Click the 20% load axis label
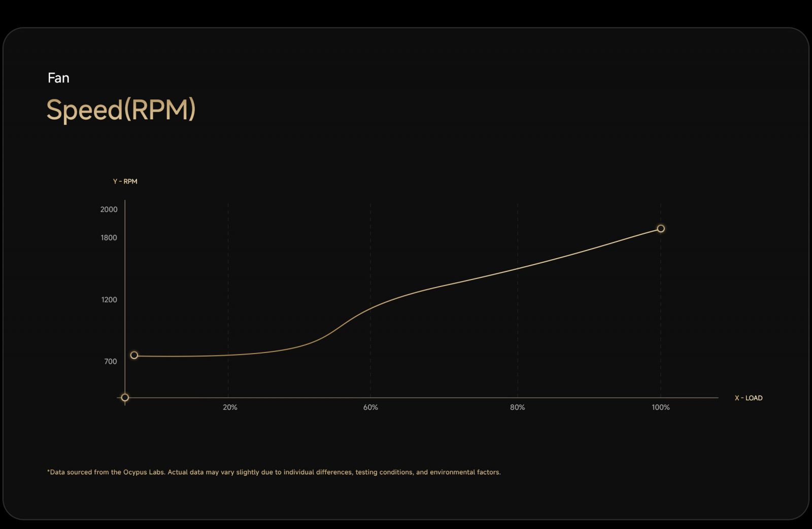This screenshot has width=812, height=529. [230, 407]
